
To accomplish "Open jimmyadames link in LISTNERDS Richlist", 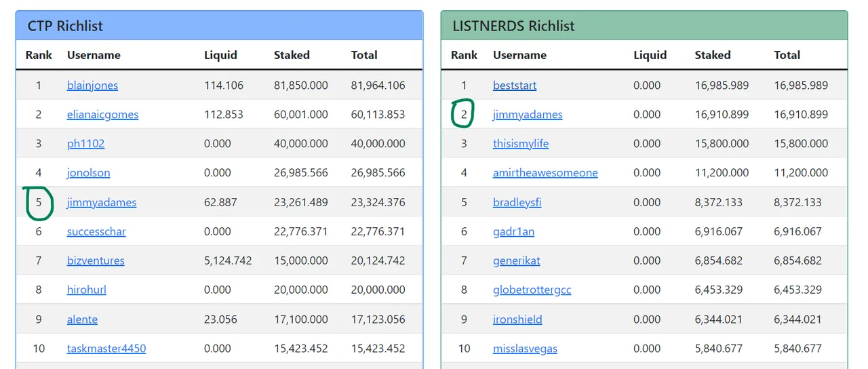I will 528,115.
